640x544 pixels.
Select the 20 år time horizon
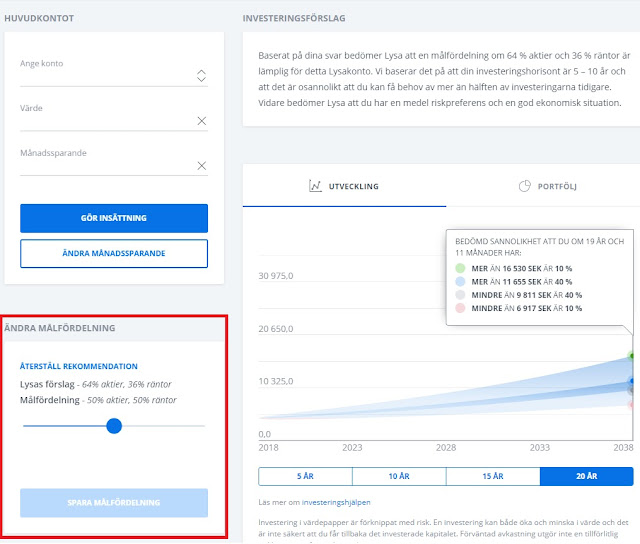point(587,476)
